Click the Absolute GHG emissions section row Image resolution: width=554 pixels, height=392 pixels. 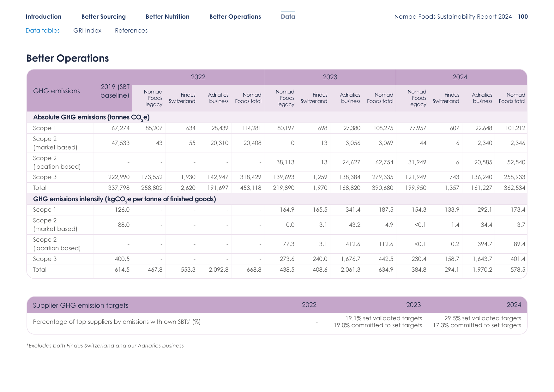(x=277, y=117)
